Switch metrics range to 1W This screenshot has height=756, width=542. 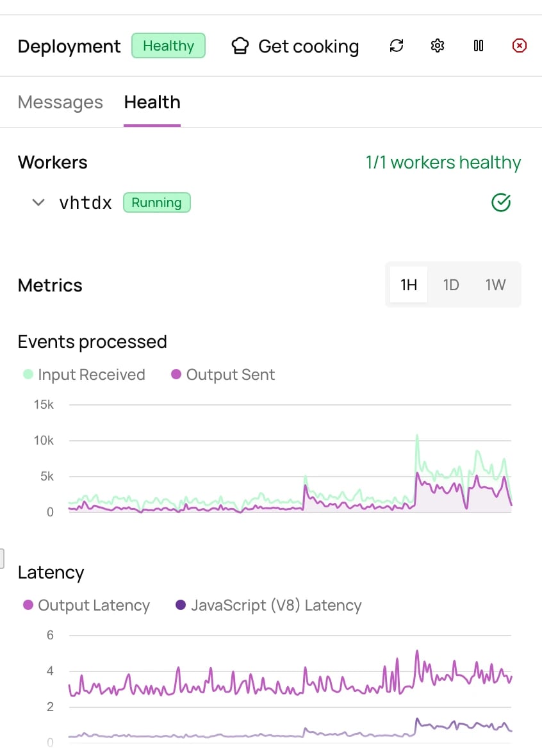[495, 285]
